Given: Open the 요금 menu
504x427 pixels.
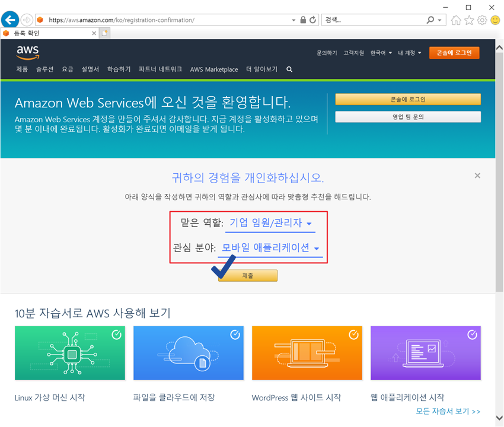Looking at the screenshot, I should coord(68,69).
